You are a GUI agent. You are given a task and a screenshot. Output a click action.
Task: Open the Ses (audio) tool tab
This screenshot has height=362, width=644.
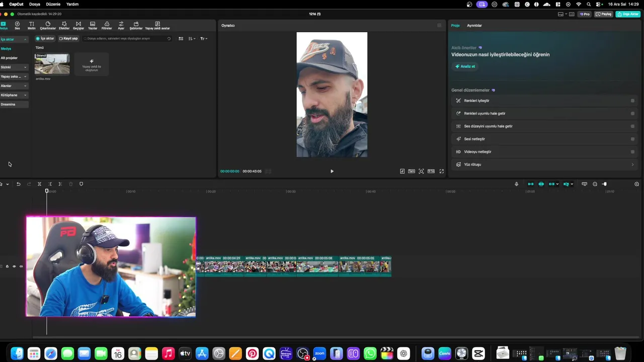pos(17,25)
